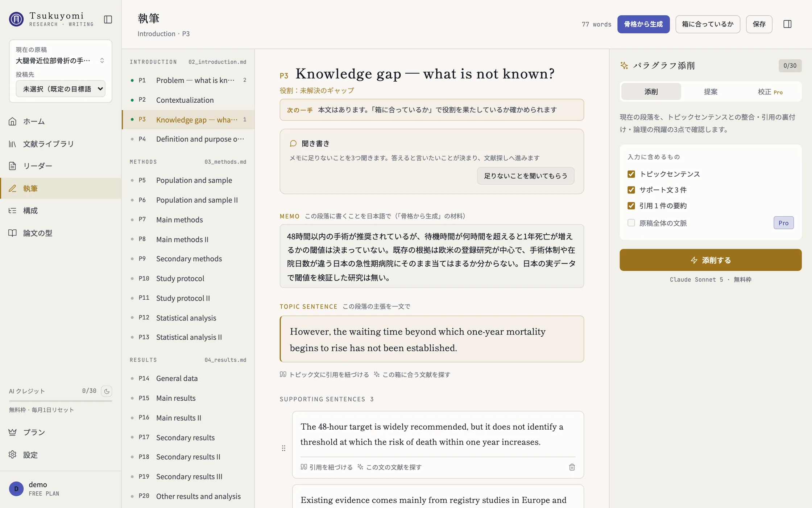812x508 pixels.
Task: Click the Pro badge beside 原稿全体の文脈
Action: pos(784,223)
